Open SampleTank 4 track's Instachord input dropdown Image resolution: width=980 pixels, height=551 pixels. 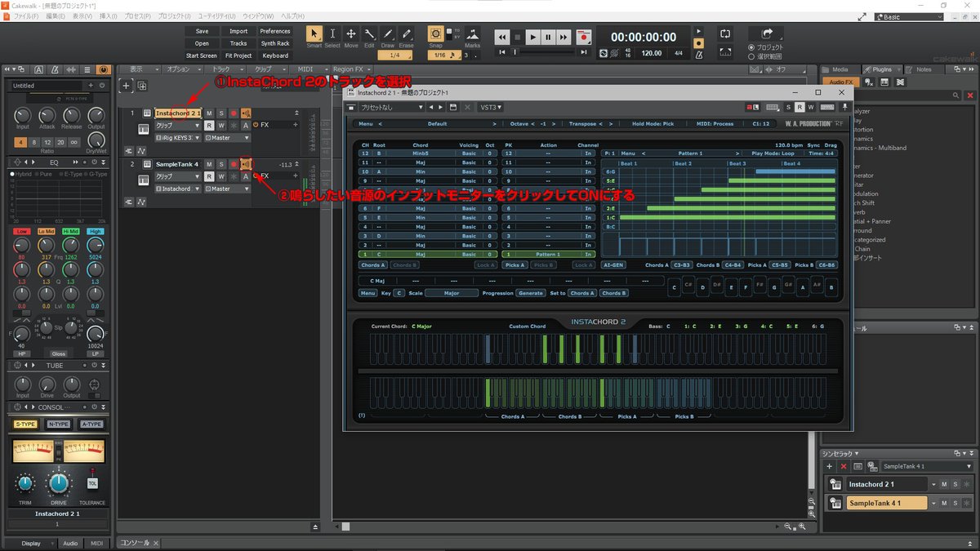tap(178, 189)
